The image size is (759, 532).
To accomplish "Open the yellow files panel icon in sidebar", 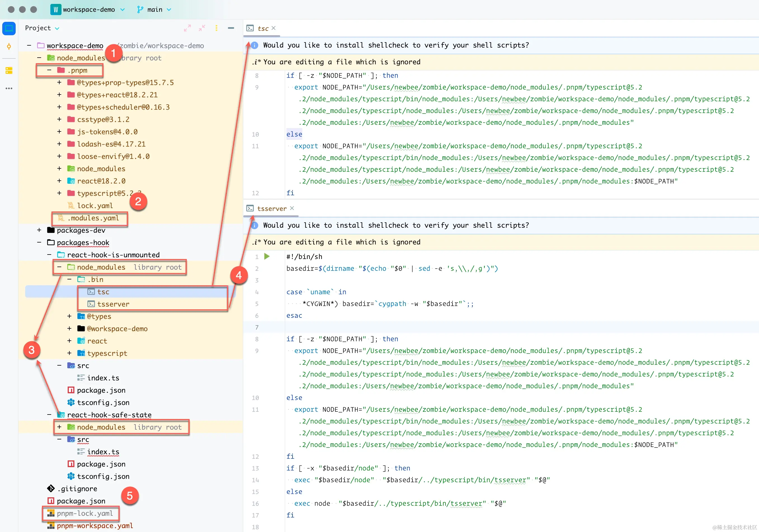I will click(9, 70).
